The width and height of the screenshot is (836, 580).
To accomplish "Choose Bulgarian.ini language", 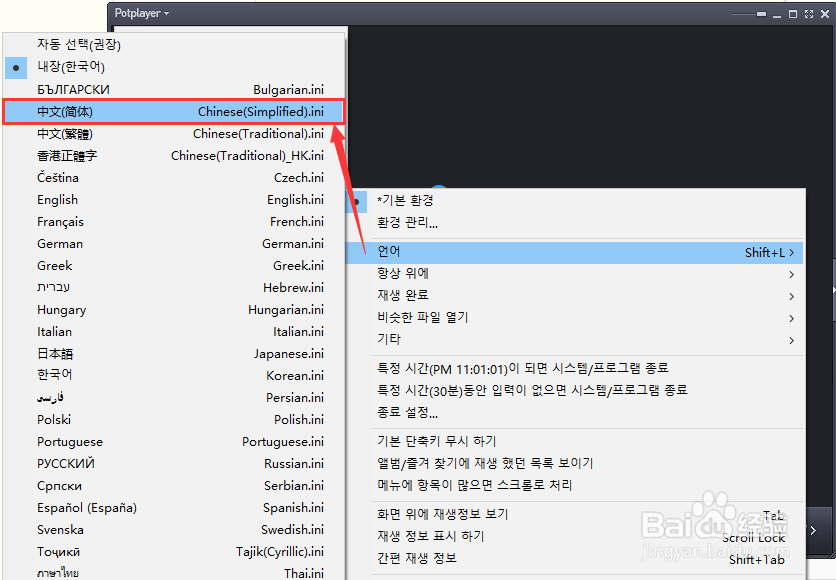I will click(174, 90).
